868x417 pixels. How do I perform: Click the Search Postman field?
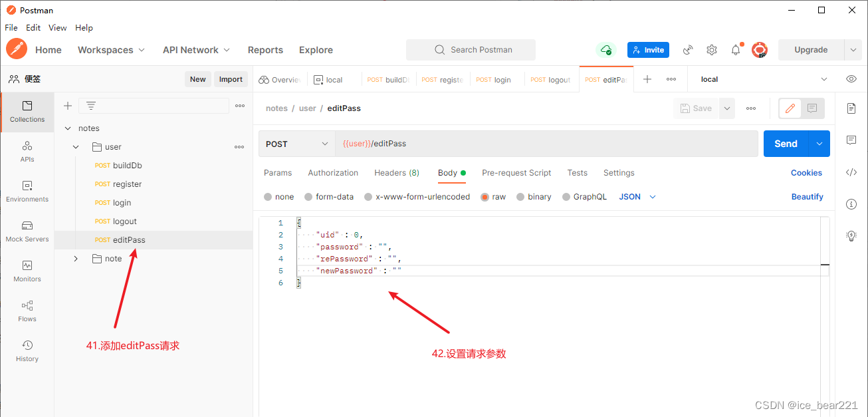(x=471, y=50)
